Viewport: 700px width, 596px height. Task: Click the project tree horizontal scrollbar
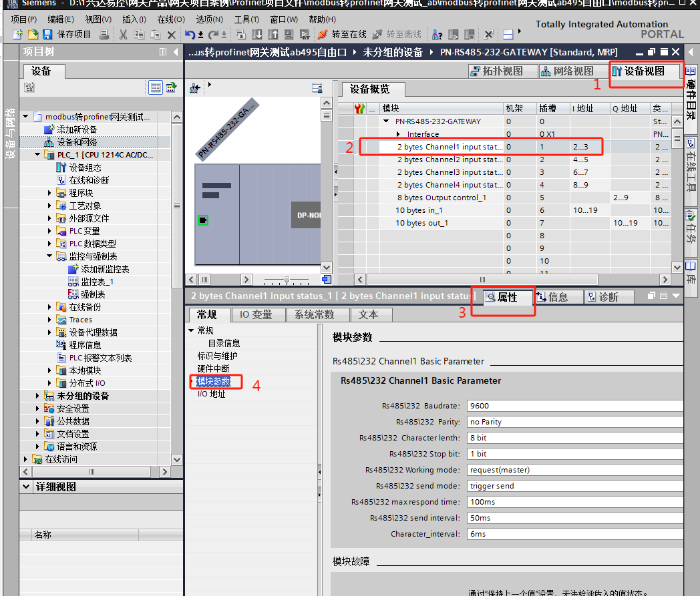point(92,472)
